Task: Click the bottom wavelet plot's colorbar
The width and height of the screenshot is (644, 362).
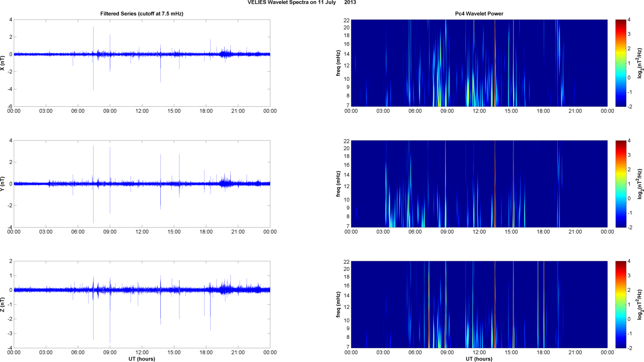Action: [621, 305]
